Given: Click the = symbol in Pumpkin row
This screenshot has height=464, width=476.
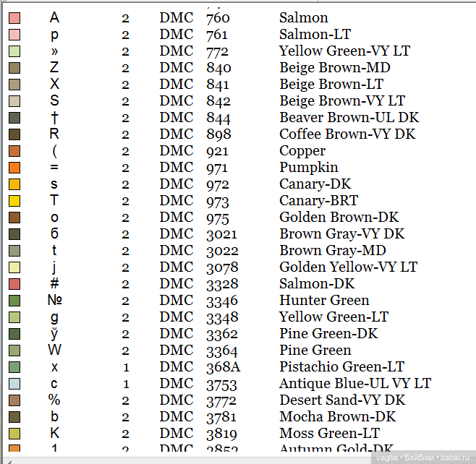Looking at the screenshot, I should point(54,168).
